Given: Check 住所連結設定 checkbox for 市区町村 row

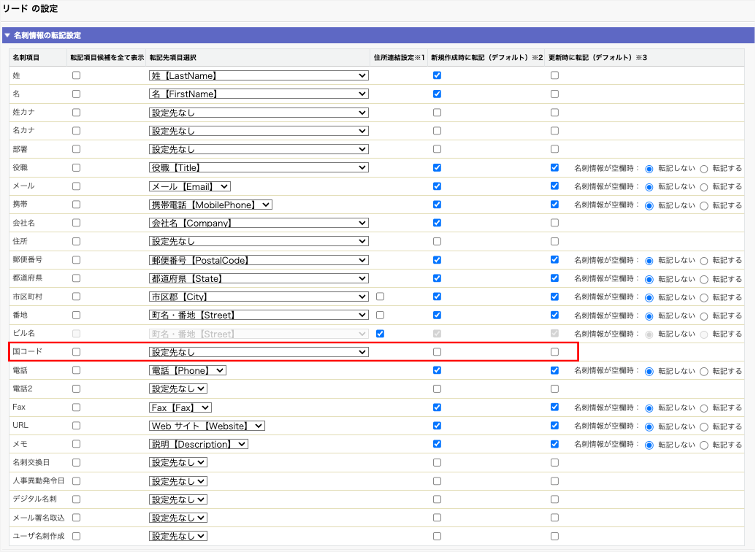Looking at the screenshot, I should point(380,296).
